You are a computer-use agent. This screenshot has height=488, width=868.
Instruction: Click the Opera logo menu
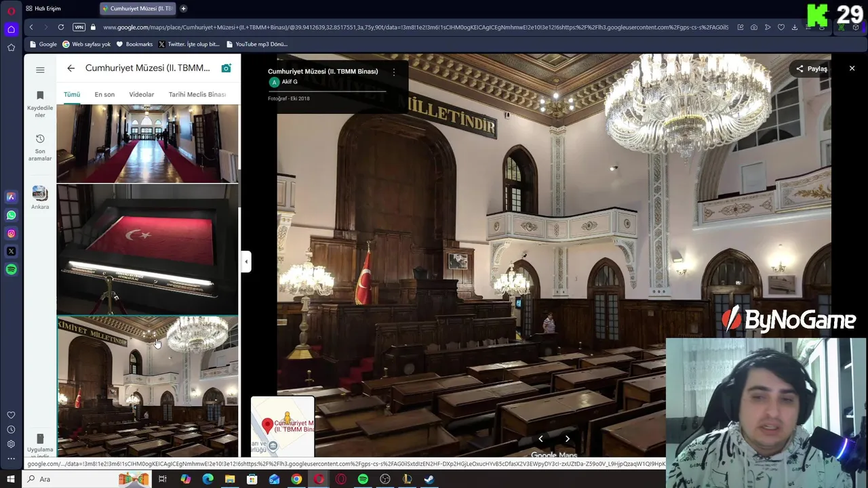(11, 10)
